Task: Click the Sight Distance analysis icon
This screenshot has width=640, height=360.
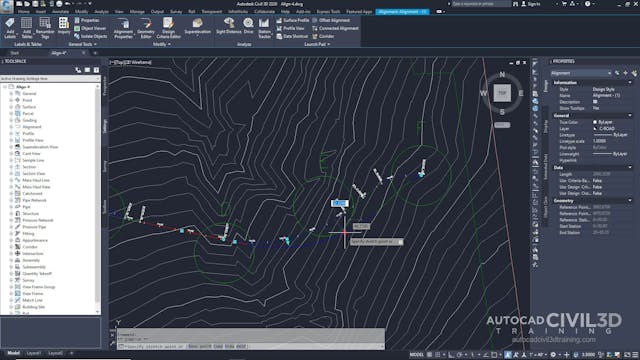Action: pos(229,26)
